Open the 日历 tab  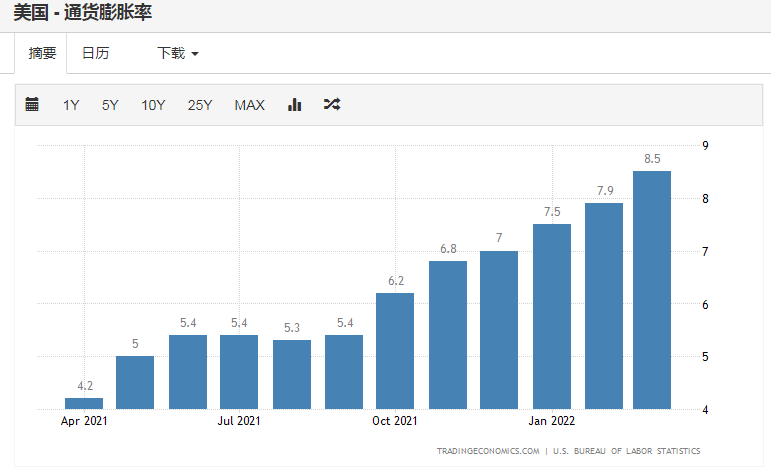(95, 53)
